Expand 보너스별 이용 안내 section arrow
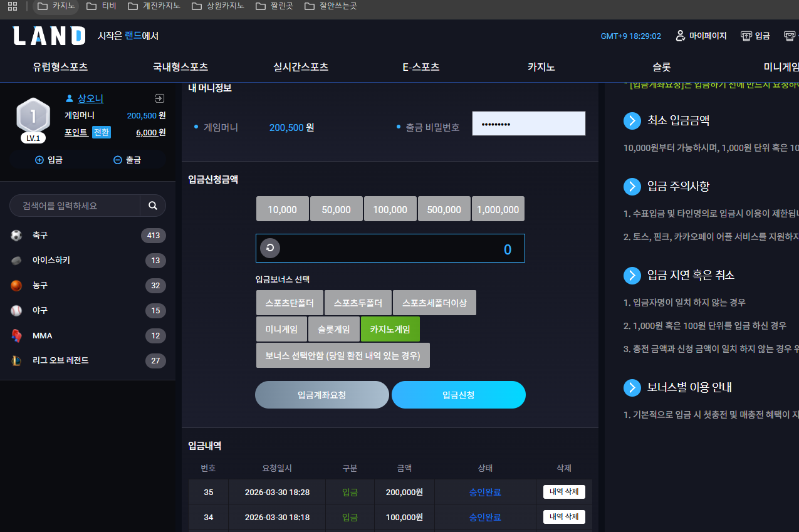 coord(632,387)
